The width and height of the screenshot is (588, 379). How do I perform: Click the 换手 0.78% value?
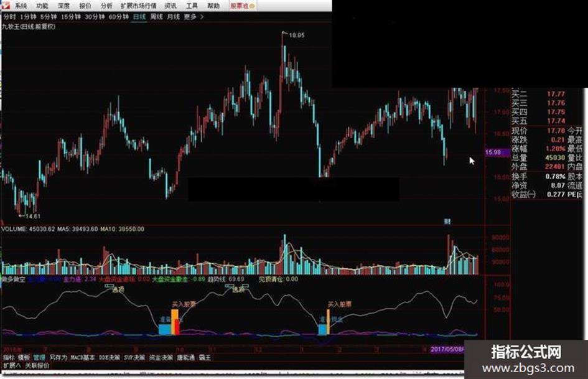tap(556, 176)
